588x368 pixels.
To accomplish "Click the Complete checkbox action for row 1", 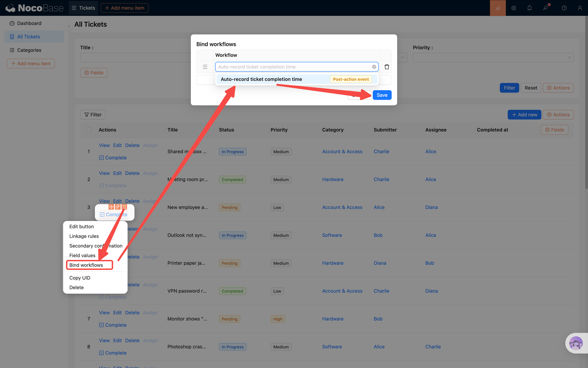I will (x=113, y=158).
